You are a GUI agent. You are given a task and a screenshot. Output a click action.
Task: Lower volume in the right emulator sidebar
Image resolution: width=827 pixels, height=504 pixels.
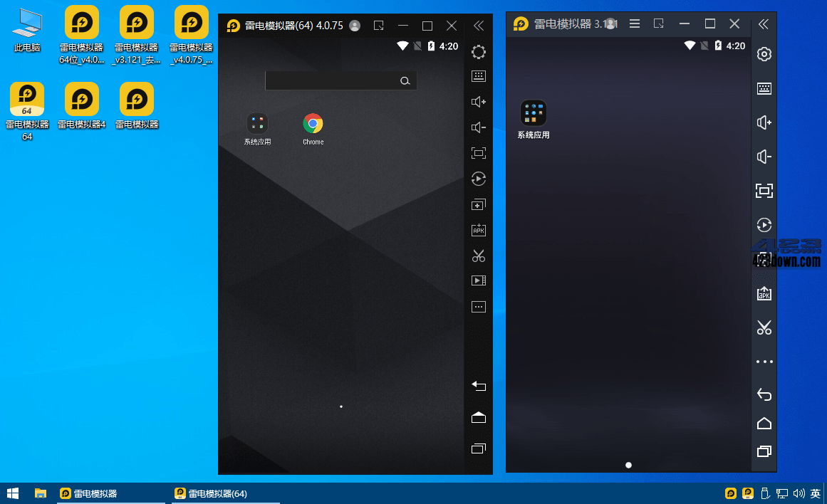pyautogui.click(x=764, y=157)
